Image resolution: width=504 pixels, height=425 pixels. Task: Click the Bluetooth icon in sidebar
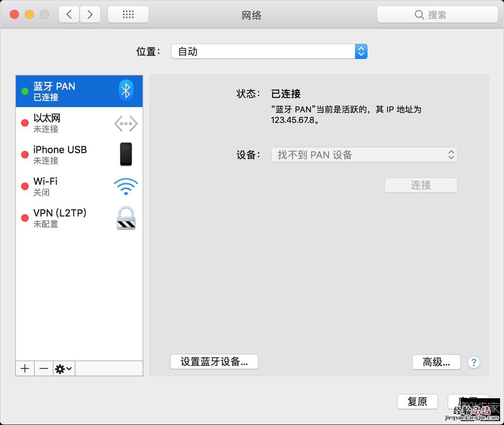(x=126, y=91)
